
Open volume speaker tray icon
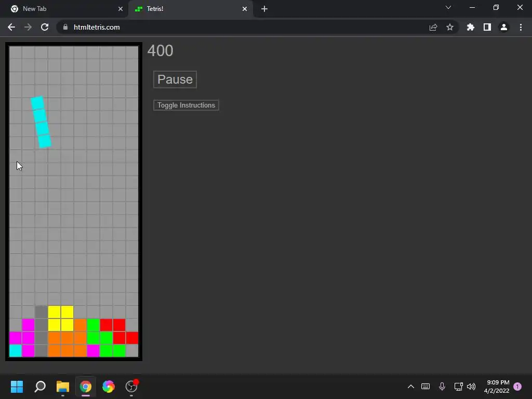click(x=471, y=387)
